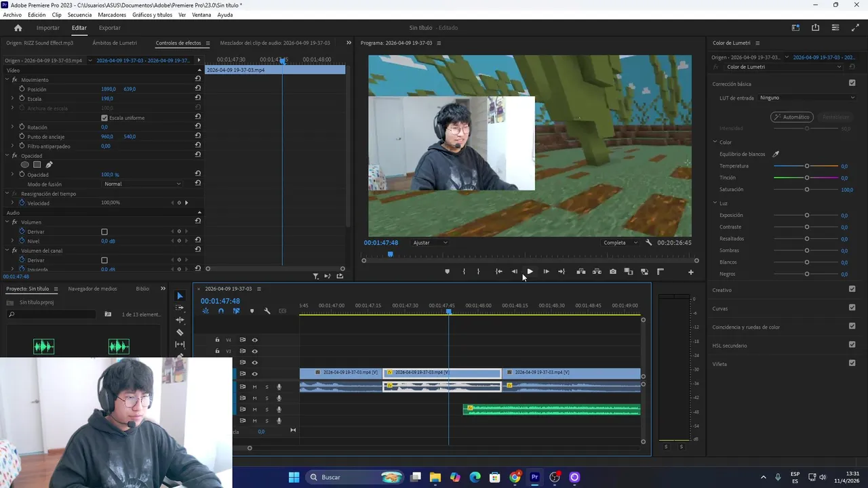Enable Derivar under Volumen del canal

(x=104, y=260)
